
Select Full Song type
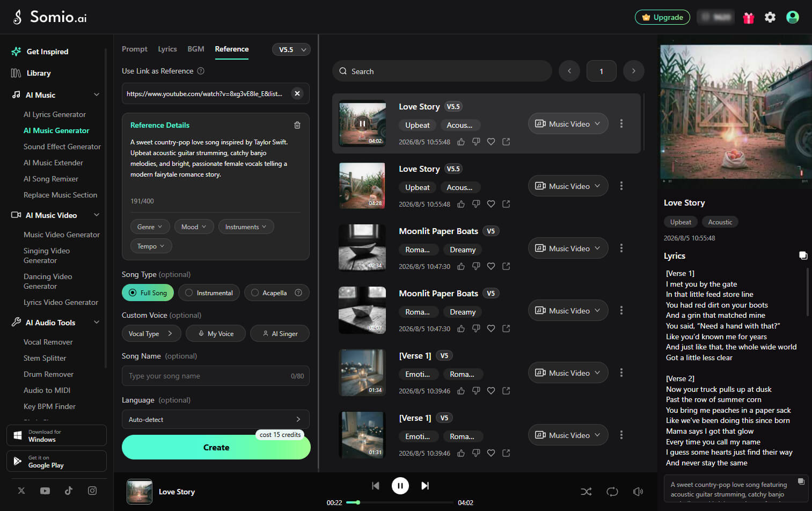(148, 293)
